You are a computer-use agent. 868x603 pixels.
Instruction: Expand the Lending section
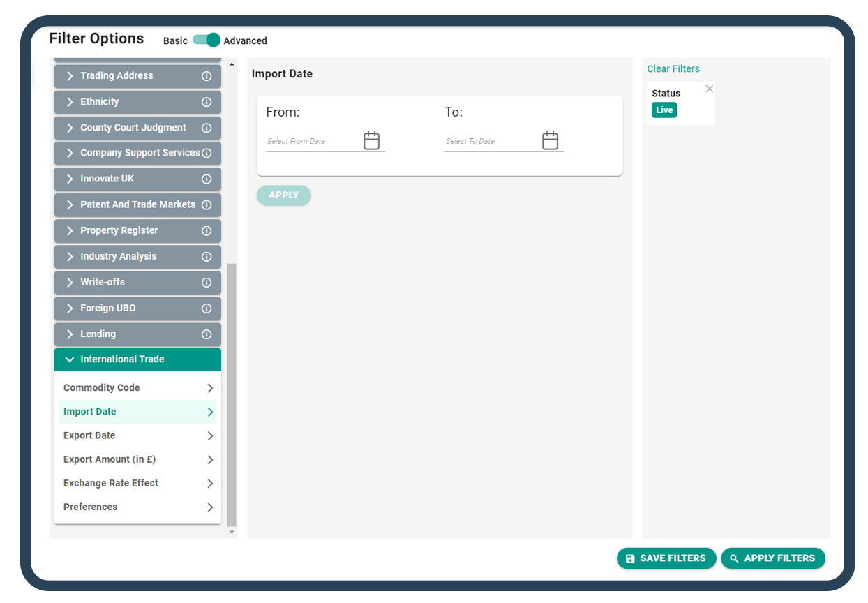[x=137, y=334]
